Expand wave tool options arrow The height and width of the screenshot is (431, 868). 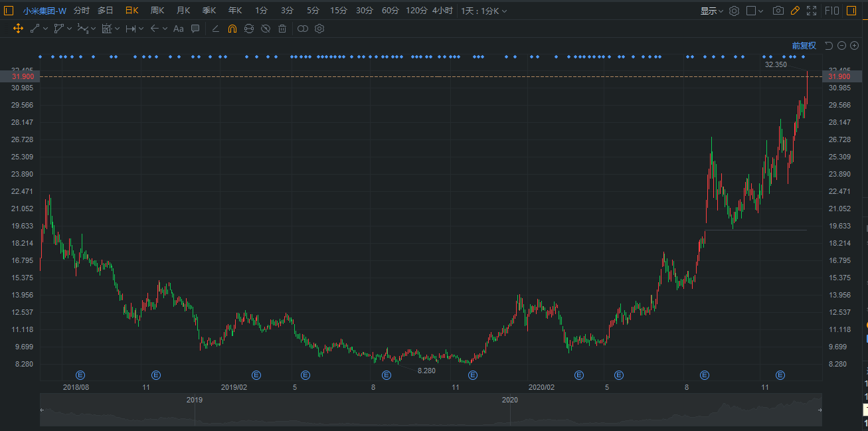93,29
